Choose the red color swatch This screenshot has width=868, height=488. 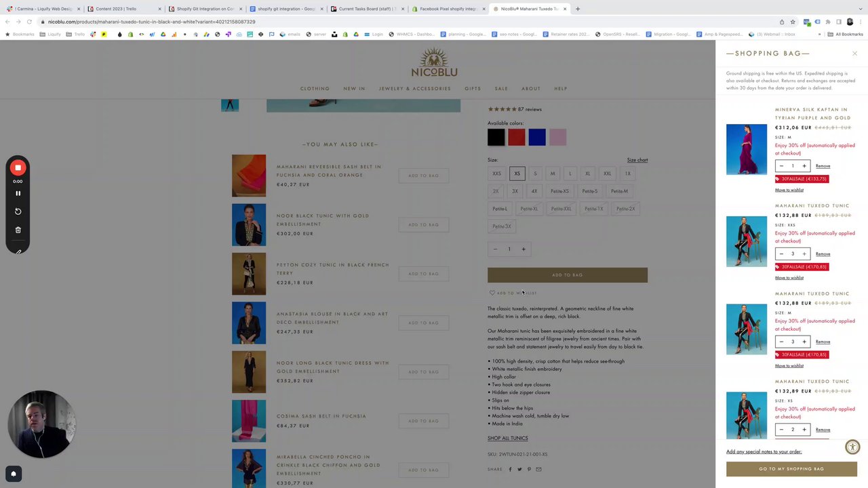tap(517, 138)
